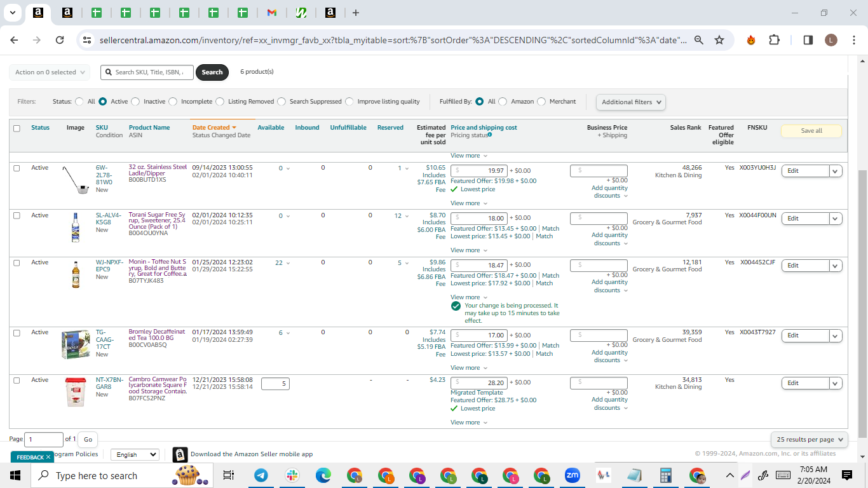Sort by the Available column header
The width and height of the screenshot is (868, 488).
click(x=271, y=128)
